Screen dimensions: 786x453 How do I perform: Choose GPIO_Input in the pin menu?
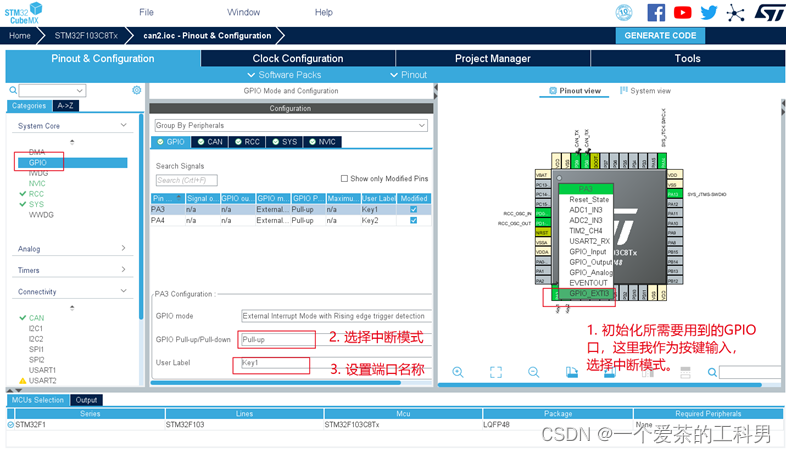tap(586, 252)
